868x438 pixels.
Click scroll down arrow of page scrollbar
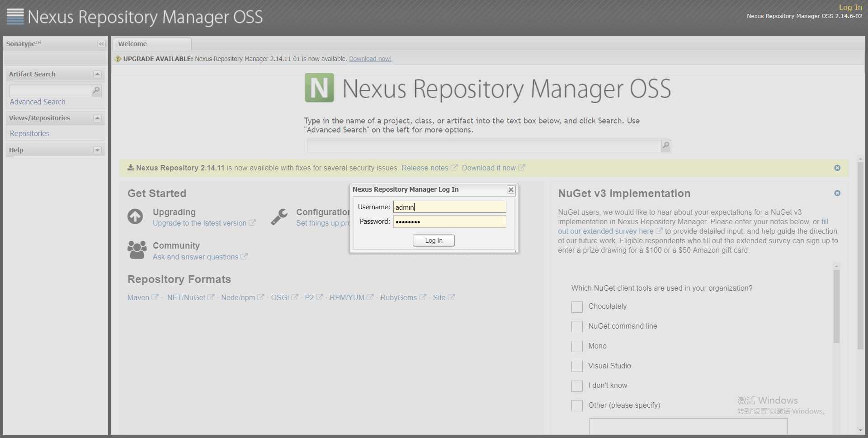pyautogui.click(x=860, y=430)
